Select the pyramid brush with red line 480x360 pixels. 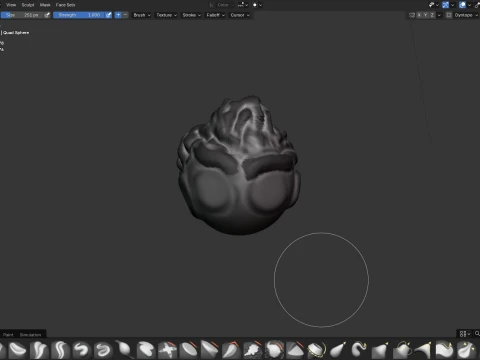[x=295, y=350]
